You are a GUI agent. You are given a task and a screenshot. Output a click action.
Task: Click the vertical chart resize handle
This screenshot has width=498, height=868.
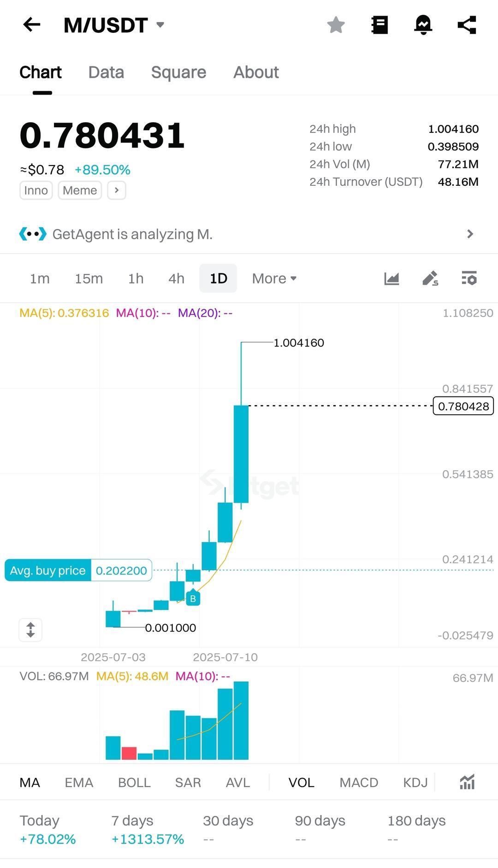pyautogui.click(x=30, y=630)
